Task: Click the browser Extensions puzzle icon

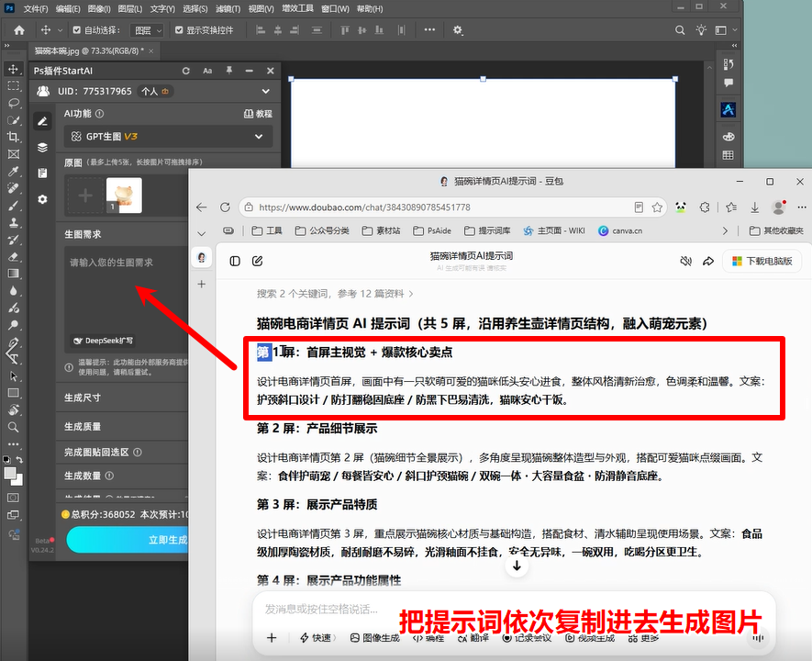Action: point(705,207)
